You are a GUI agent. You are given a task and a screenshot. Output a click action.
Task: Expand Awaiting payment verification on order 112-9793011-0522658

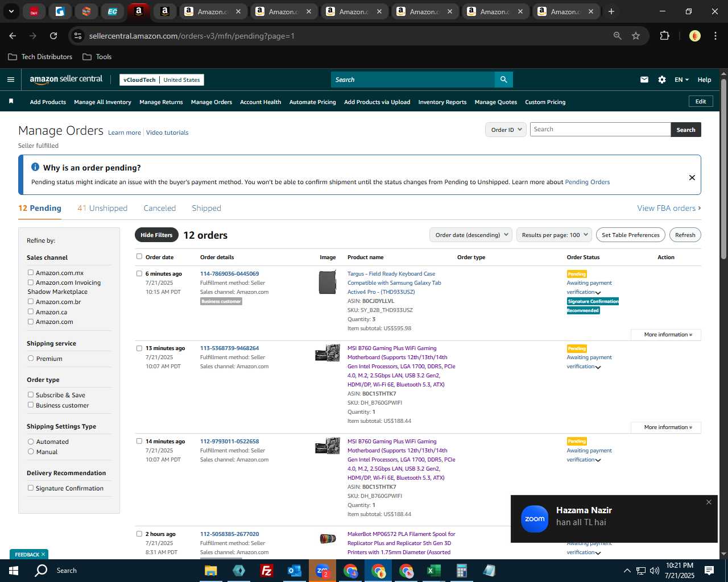tap(598, 460)
